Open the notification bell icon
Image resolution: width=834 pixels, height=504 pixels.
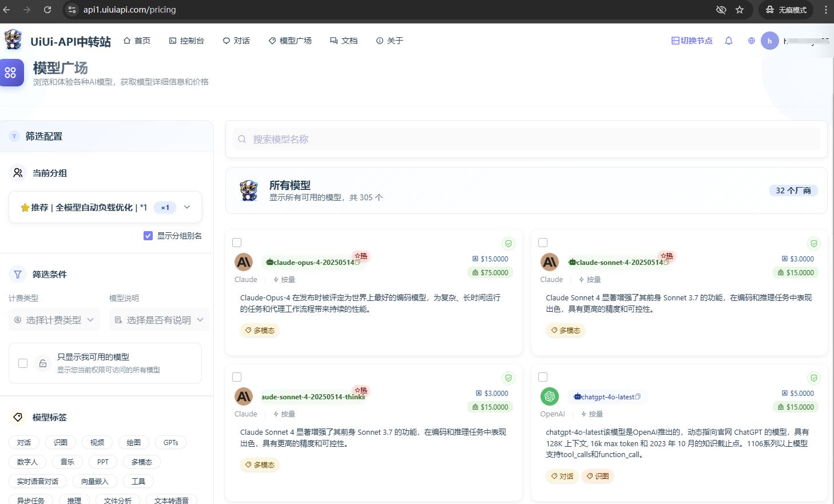pyautogui.click(x=728, y=41)
